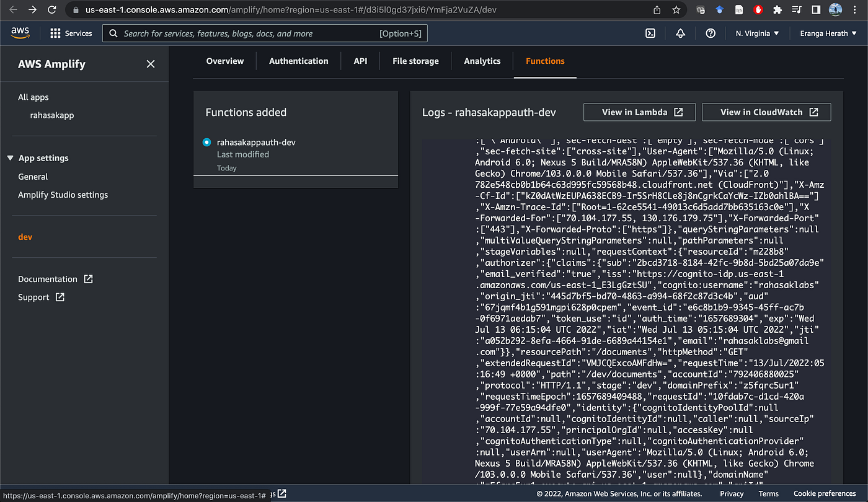
Task: Open the media control playlist icon
Action: 797,10
